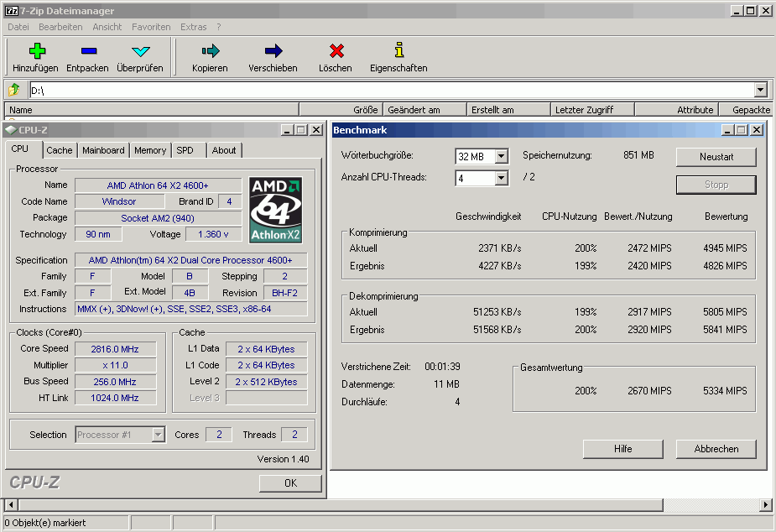Image resolution: width=776 pixels, height=532 pixels.
Task: Open the Ansicht menu
Action: pyautogui.click(x=107, y=27)
